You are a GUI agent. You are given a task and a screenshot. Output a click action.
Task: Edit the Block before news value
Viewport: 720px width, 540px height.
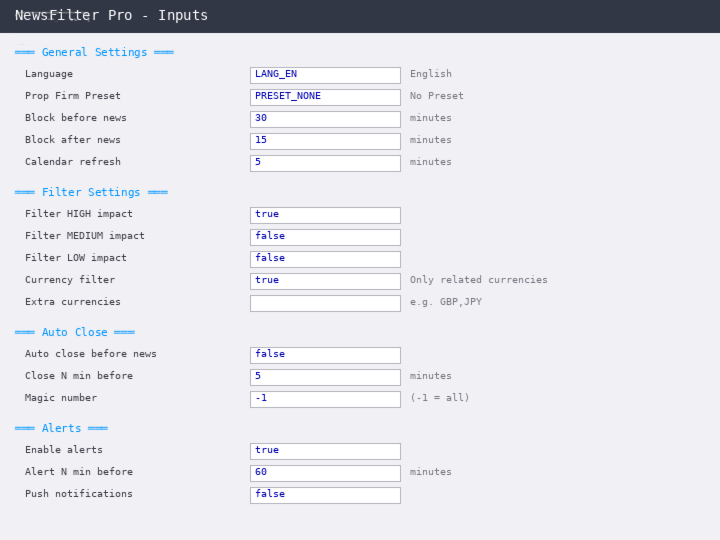[325, 119]
